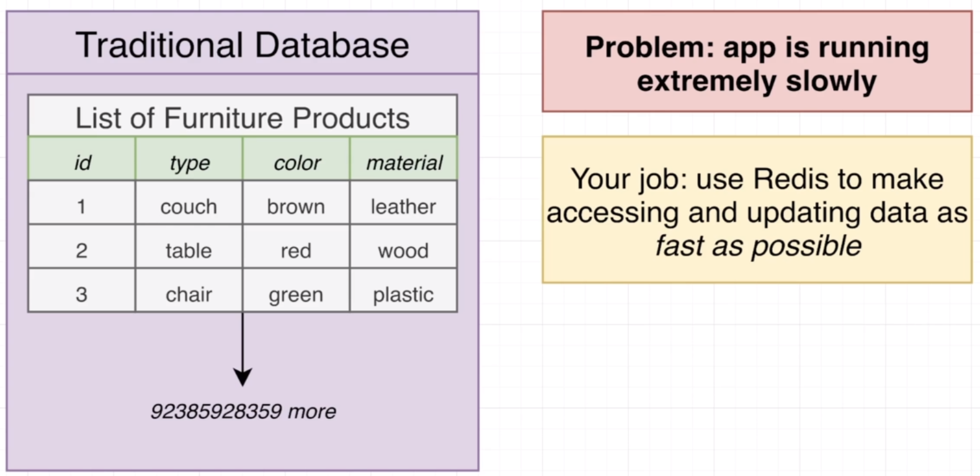Select the brown color cell
This screenshot has width=980, height=476.
(296, 206)
